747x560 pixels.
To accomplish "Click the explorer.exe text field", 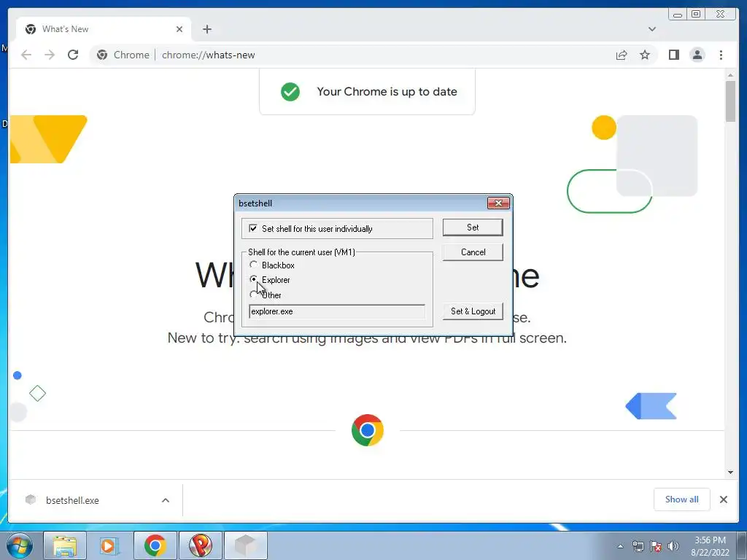I will (337, 311).
